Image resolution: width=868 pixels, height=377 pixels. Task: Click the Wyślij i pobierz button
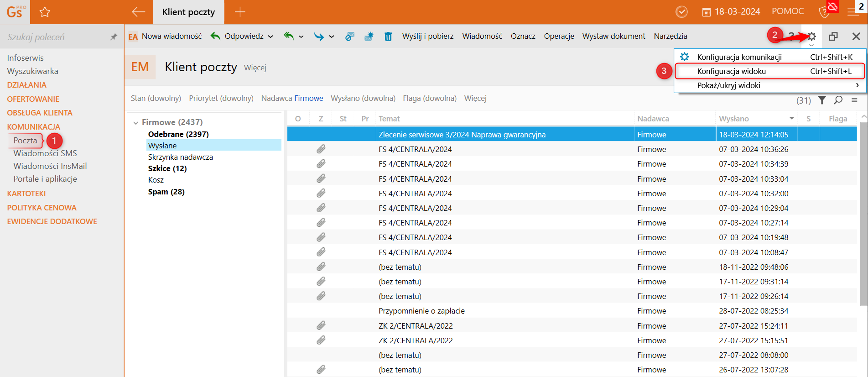tap(427, 36)
